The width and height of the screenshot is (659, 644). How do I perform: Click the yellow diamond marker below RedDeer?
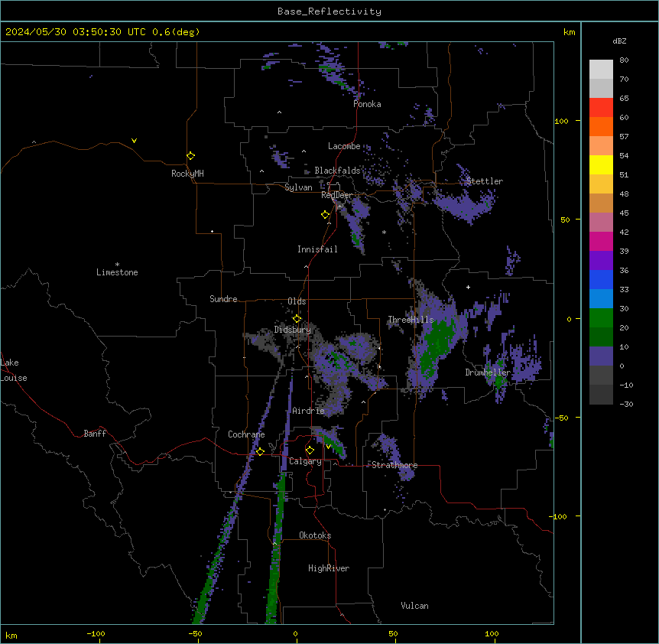pyautogui.click(x=325, y=215)
